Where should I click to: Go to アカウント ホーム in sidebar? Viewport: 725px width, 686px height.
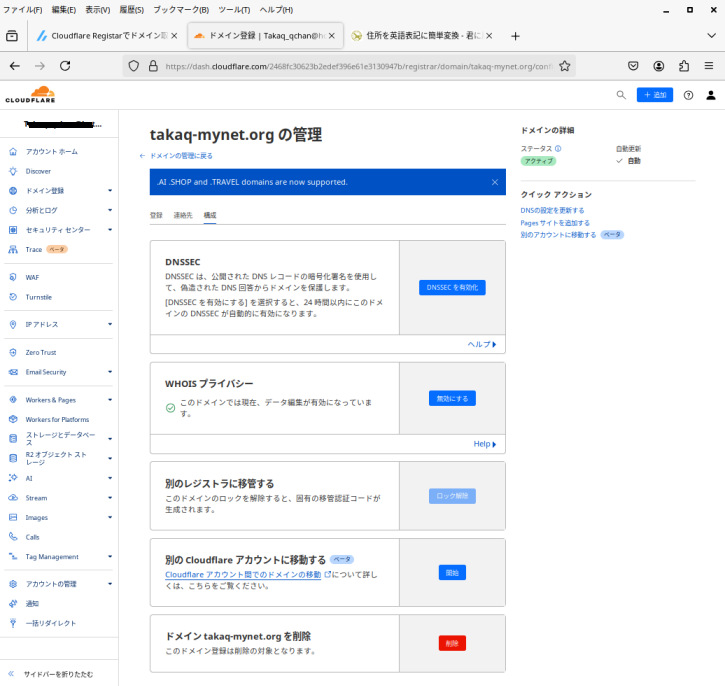click(x=52, y=152)
